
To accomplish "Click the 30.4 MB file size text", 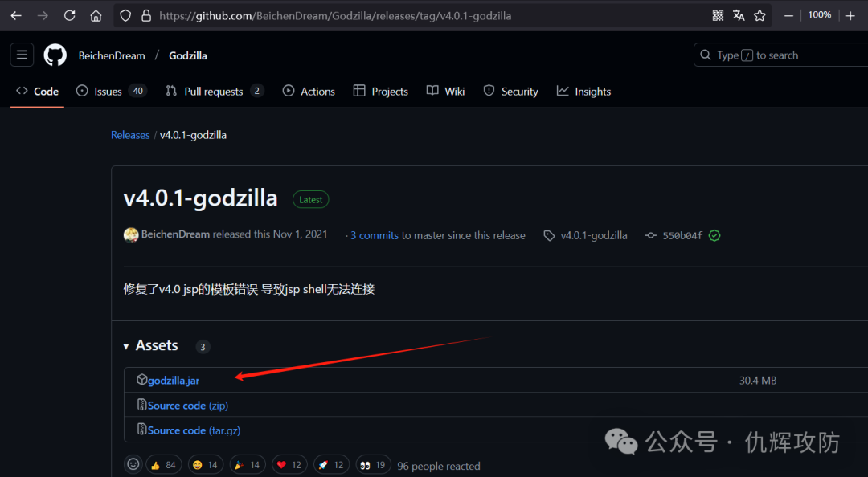I will [757, 381].
